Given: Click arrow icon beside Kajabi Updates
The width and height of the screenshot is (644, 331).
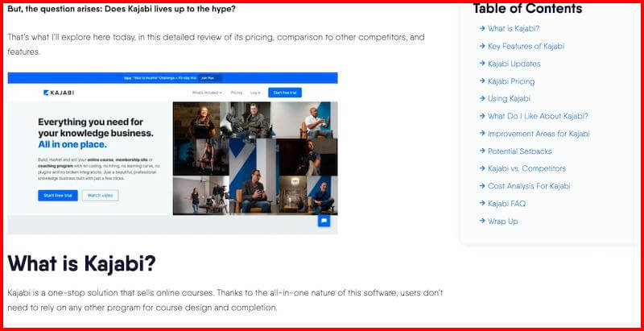Looking at the screenshot, I should point(482,64).
